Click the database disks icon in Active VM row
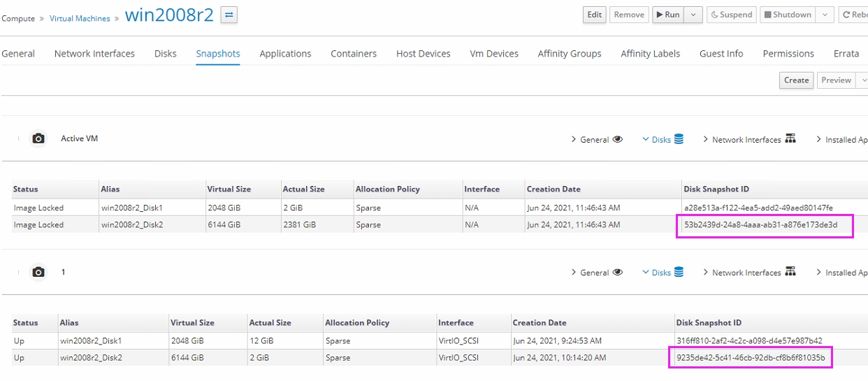This screenshot has width=868, height=381. [679, 139]
